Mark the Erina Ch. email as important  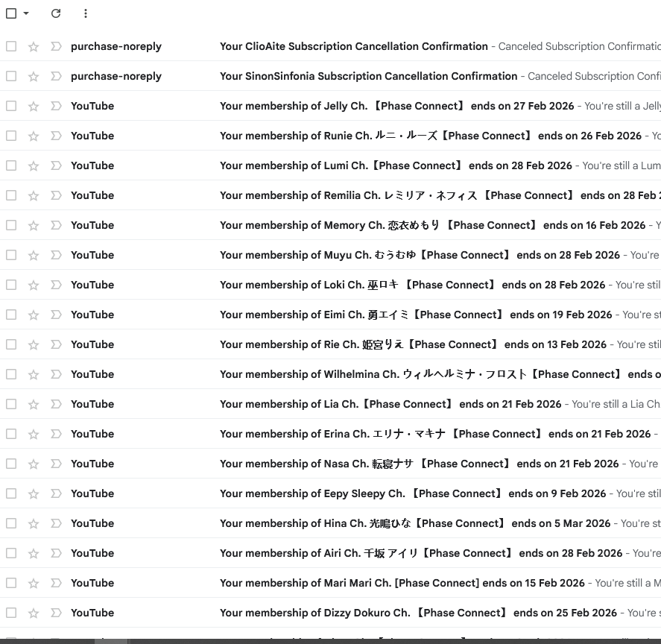coord(56,434)
